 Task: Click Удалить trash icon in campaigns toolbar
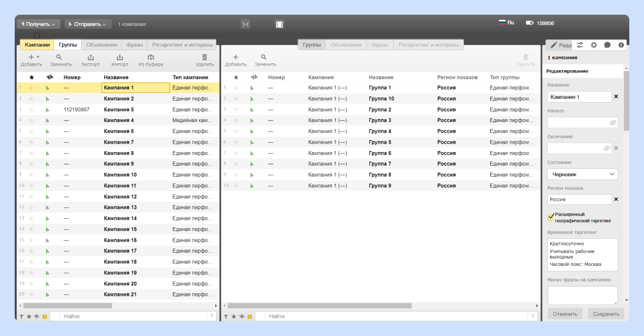coord(205,57)
